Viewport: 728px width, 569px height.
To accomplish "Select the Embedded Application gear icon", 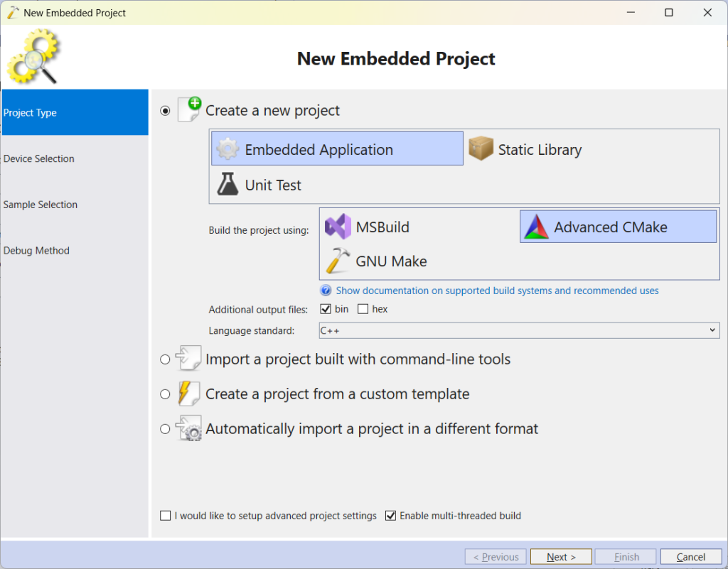I will [227, 150].
